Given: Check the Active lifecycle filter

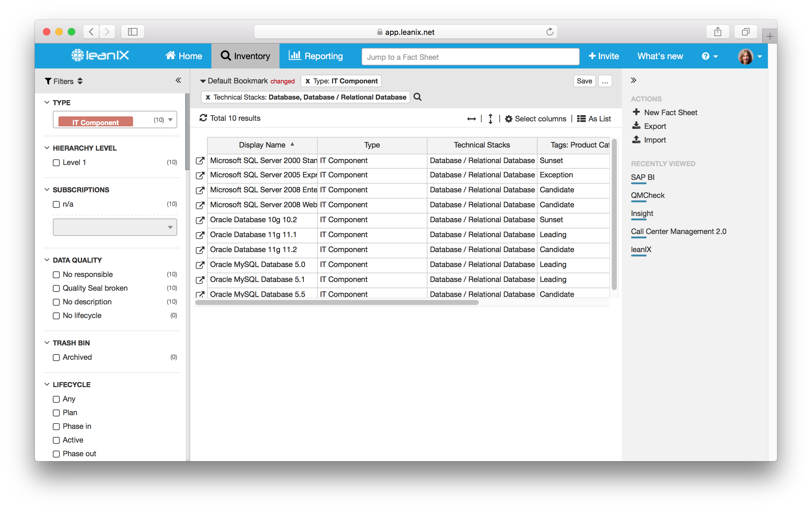Looking at the screenshot, I should click(x=56, y=440).
